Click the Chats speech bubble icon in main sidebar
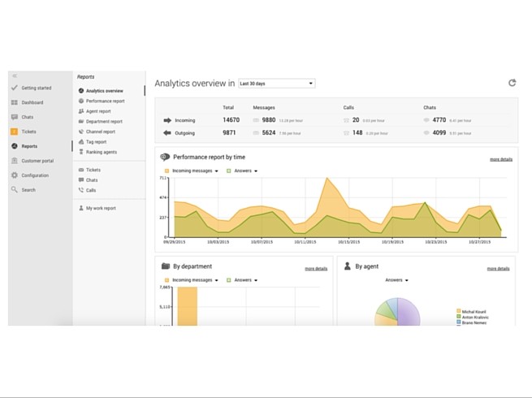The image size is (532, 398). point(15,117)
